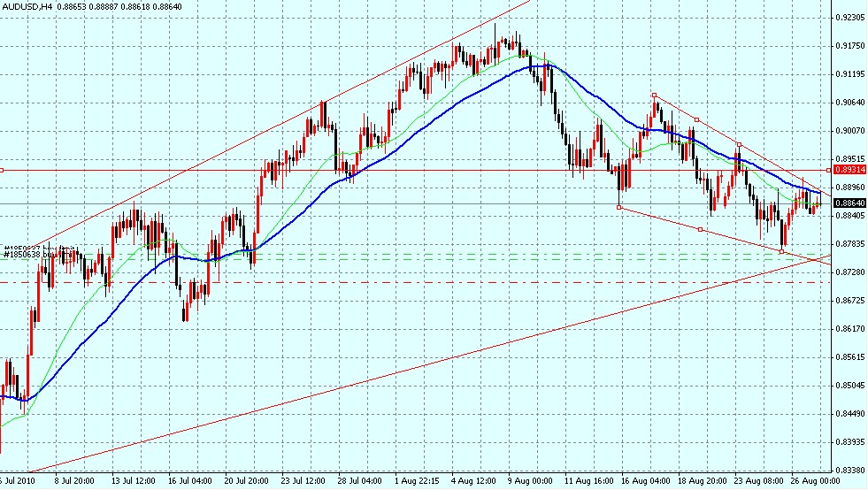
Task: Click the 4 Aug 12:00 time axis label
Action: 473,481
